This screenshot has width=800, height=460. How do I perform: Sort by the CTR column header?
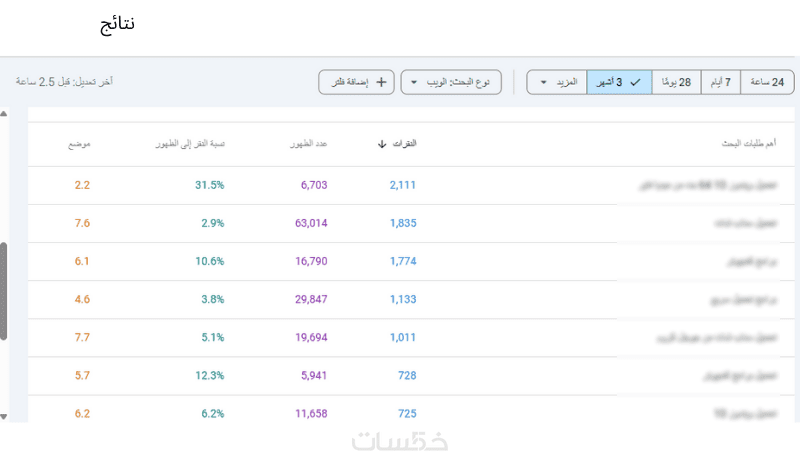pos(189,144)
